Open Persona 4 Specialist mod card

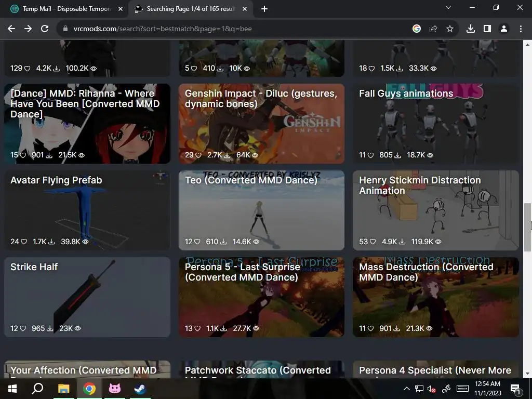435,370
